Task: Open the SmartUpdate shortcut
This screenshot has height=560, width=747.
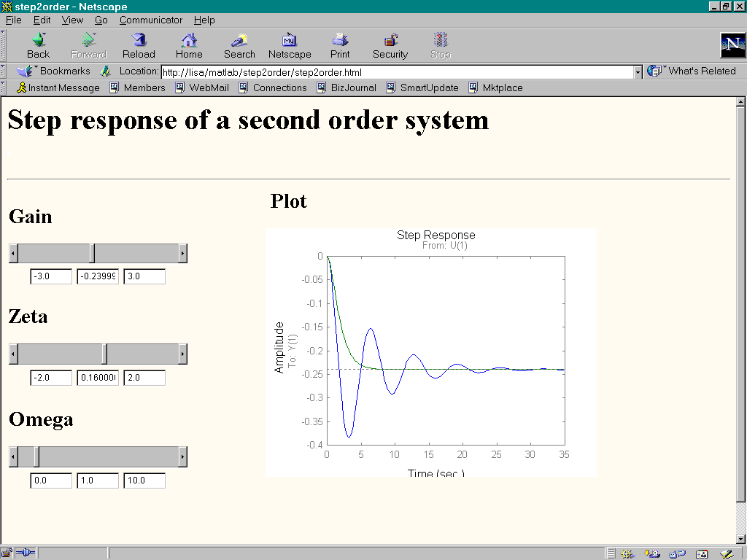Action: [x=422, y=87]
